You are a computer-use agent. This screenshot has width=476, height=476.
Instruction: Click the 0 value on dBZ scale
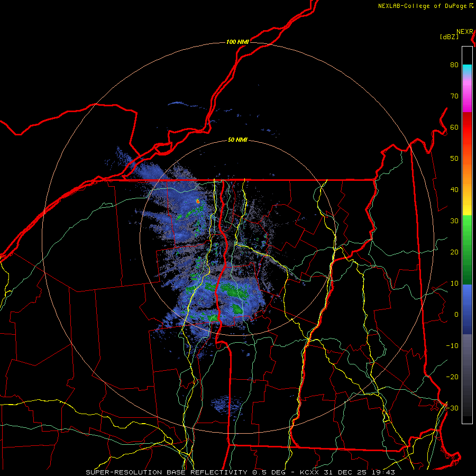coord(456,315)
